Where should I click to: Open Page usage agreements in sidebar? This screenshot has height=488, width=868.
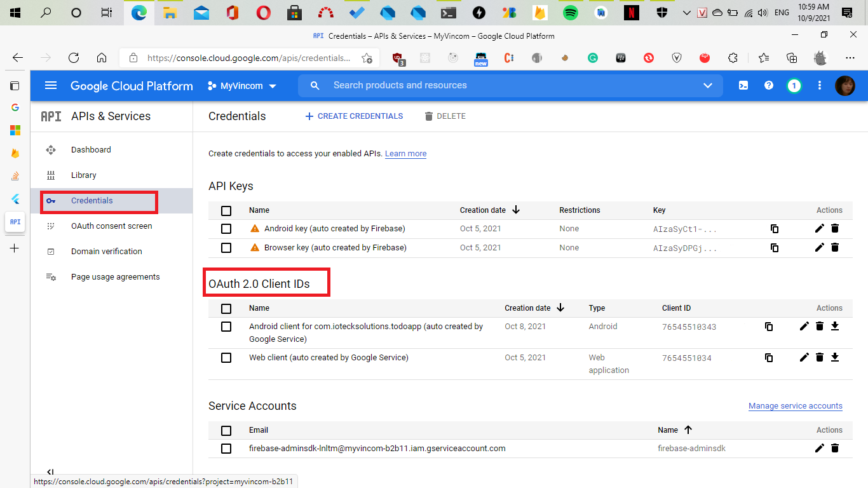(x=111, y=277)
